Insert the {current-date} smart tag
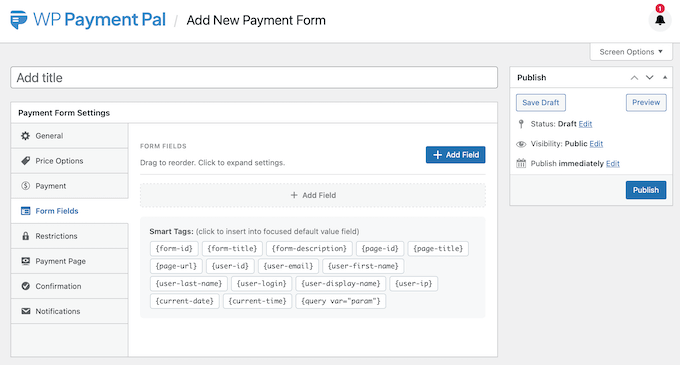 tap(184, 301)
